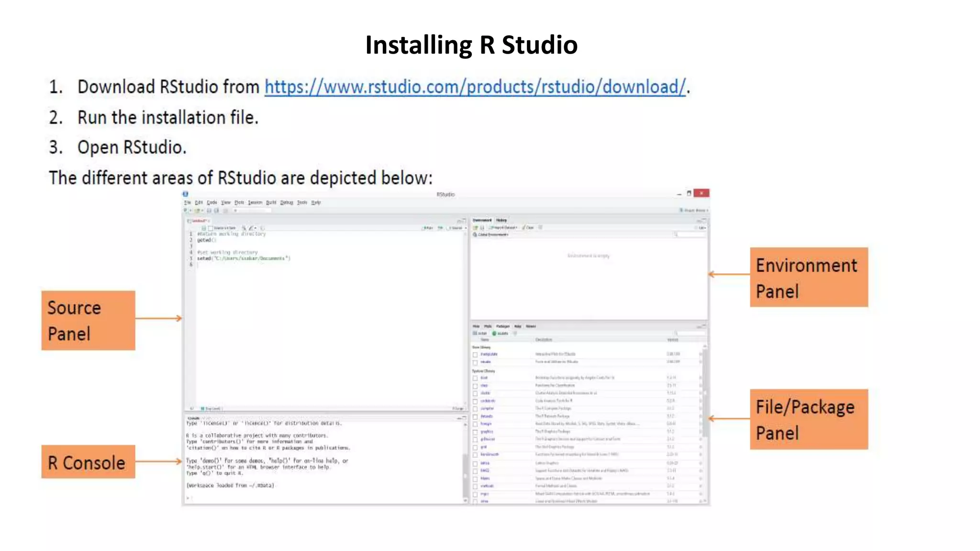Check the class package checkbox
Image resolution: width=980 pixels, height=551 pixels.
[x=475, y=386]
